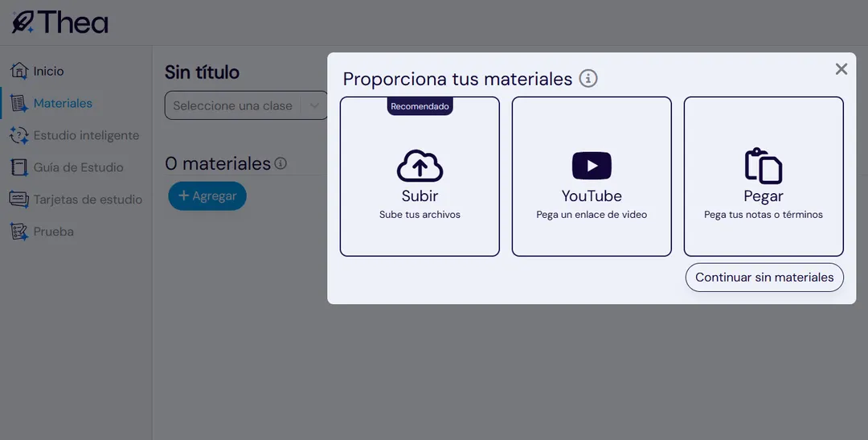Click the text Pega un enlace de video
The width and height of the screenshot is (868, 440).
[592, 215]
